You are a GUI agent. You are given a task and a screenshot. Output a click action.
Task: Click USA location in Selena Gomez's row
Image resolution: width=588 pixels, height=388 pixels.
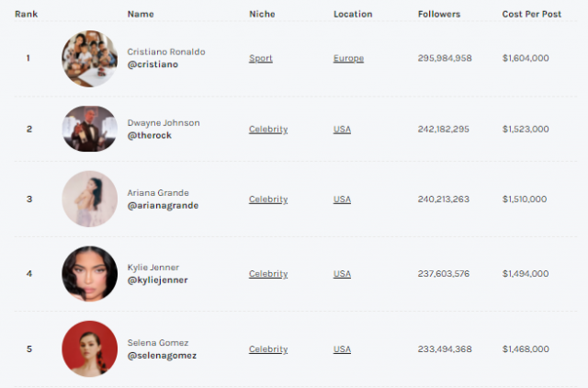(x=342, y=349)
